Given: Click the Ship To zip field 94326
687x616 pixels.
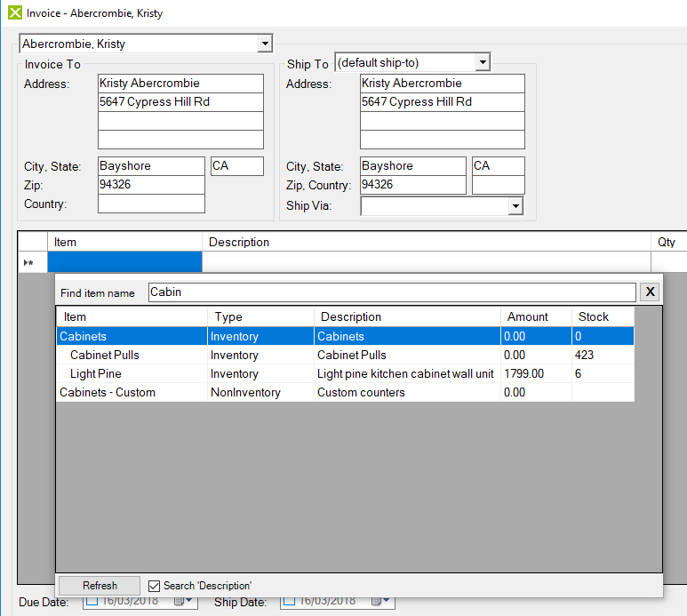Looking at the screenshot, I should [x=412, y=185].
